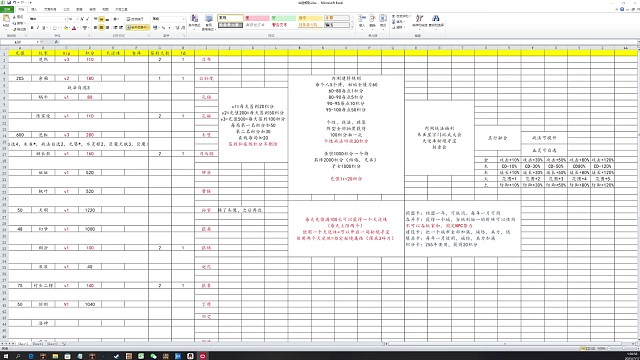This screenshot has height=360, width=640.
Task: Switch to the Page Layout ribbon tab
Action: pyautogui.click(x=50, y=9)
